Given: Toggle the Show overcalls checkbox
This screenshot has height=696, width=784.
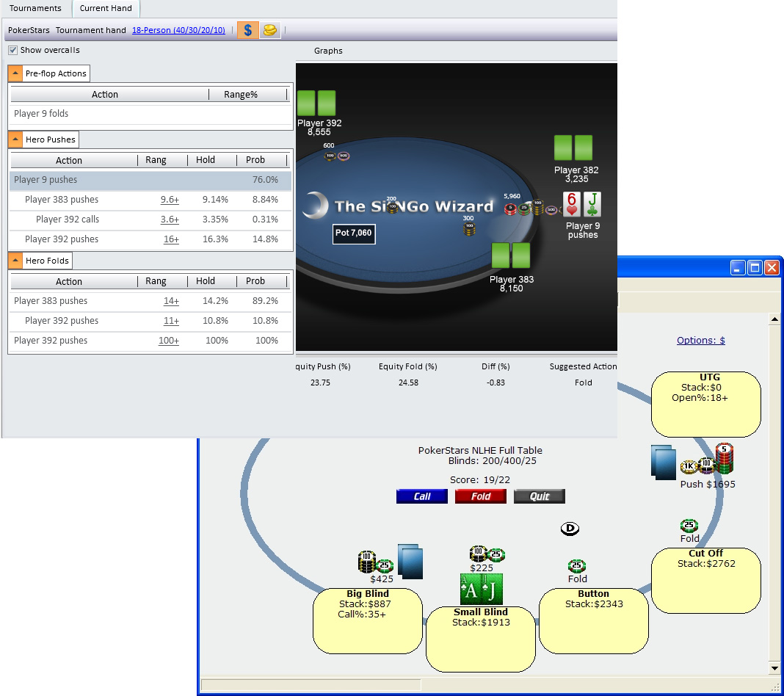Looking at the screenshot, I should click(13, 50).
